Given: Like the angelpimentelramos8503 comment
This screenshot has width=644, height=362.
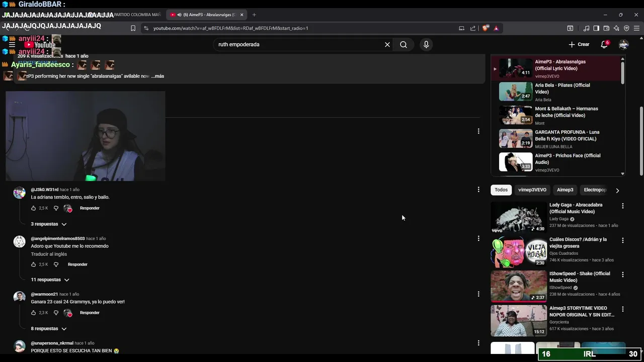Looking at the screenshot, I should [x=34, y=264].
